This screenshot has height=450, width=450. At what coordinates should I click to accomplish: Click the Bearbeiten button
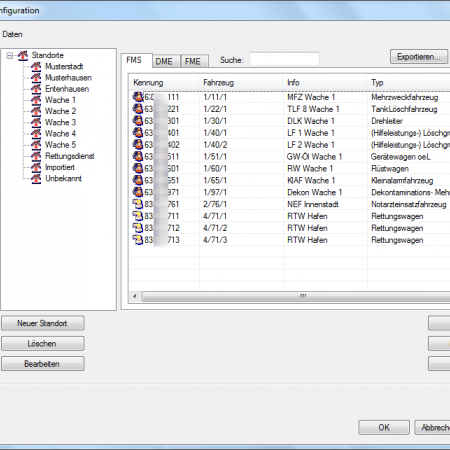click(43, 364)
